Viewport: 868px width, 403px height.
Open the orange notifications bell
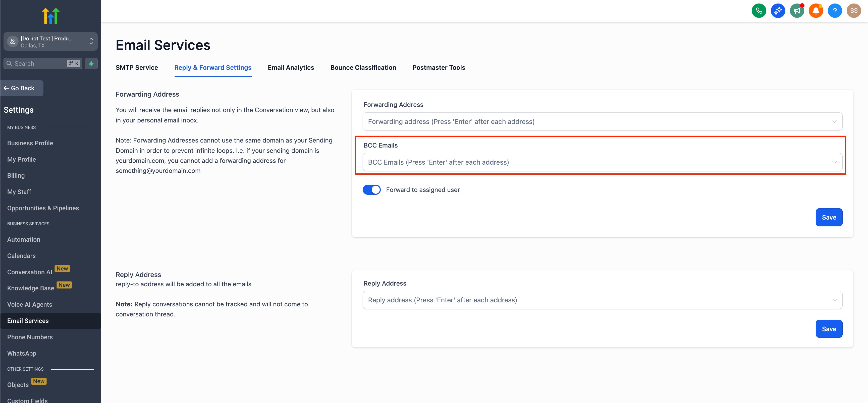pos(816,11)
